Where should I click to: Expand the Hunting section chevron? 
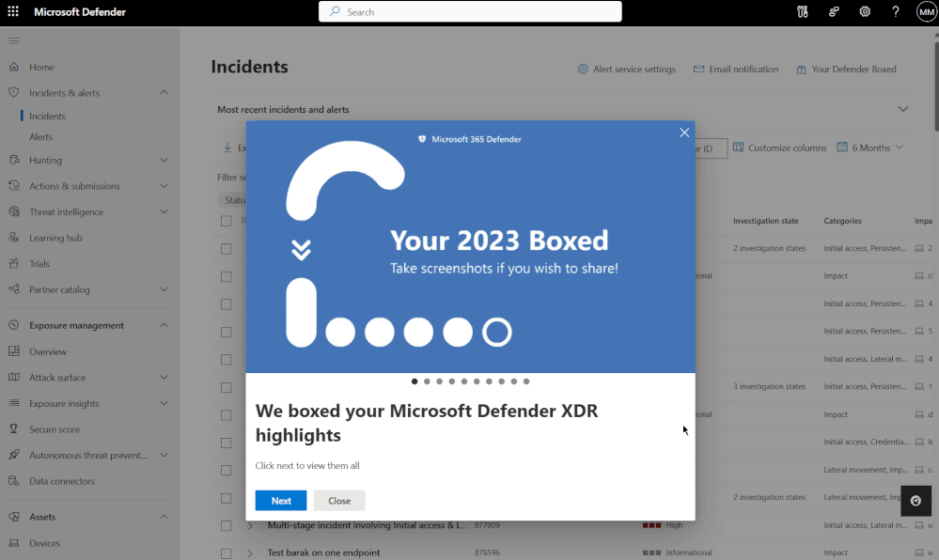pyautogui.click(x=164, y=160)
